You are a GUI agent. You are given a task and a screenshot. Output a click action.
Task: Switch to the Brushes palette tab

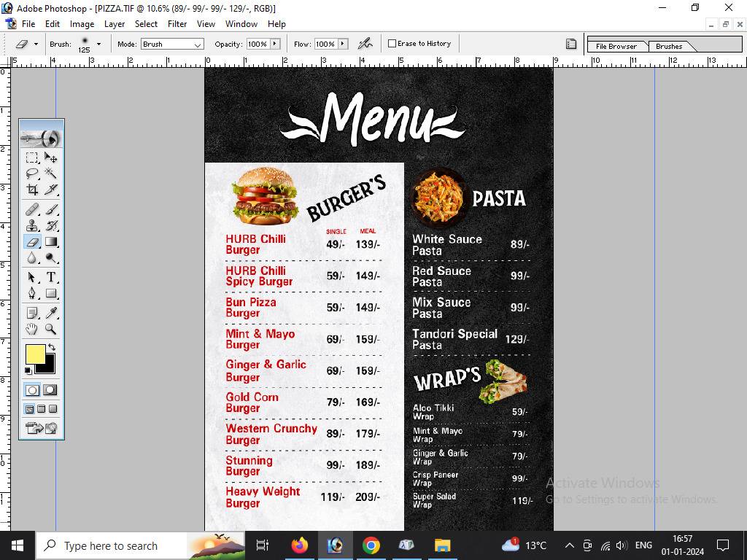coord(667,46)
